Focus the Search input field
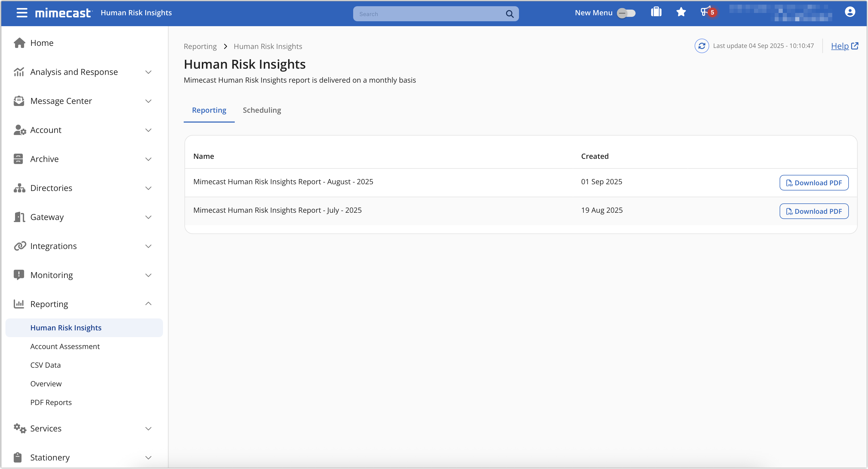This screenshot has height=469, width=868. point(436,14)
